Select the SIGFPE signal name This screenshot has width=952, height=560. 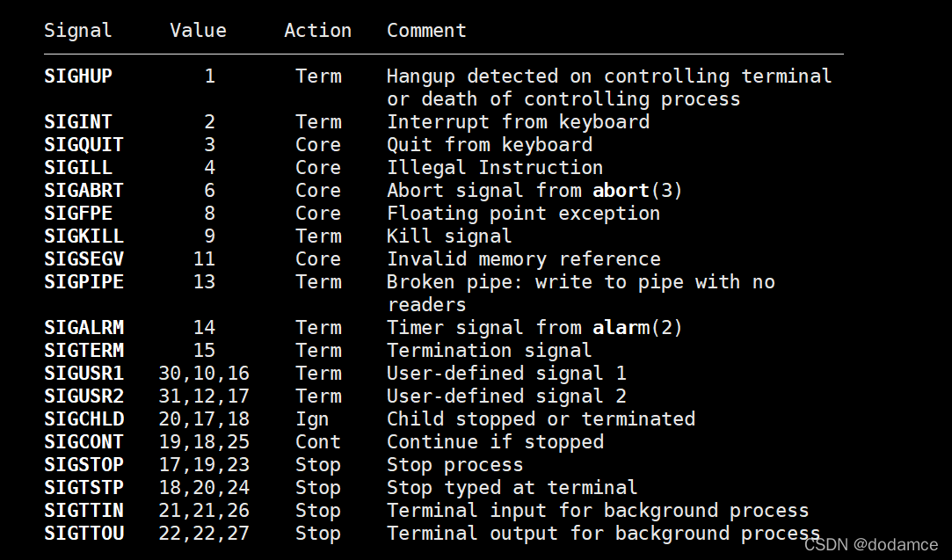[x=77, y=214]
